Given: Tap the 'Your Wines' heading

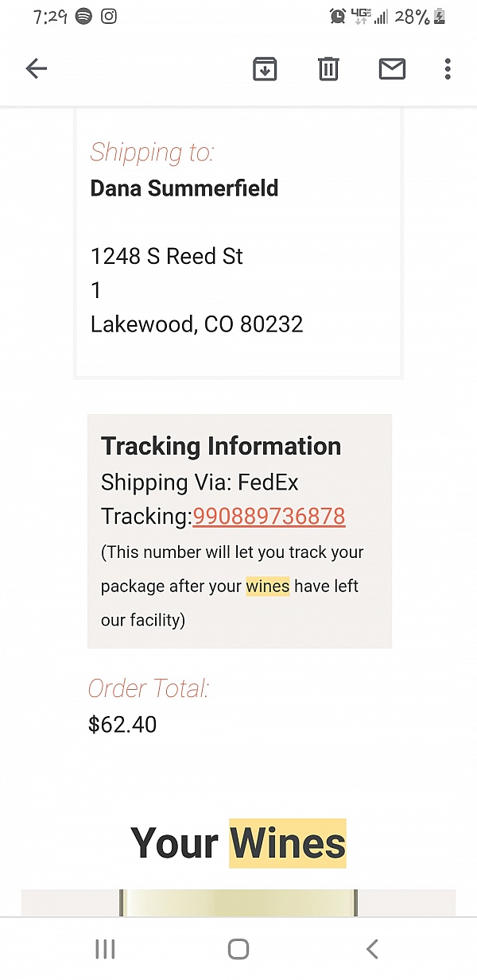Looking at the screenshot, I should [x=238, y=842].
